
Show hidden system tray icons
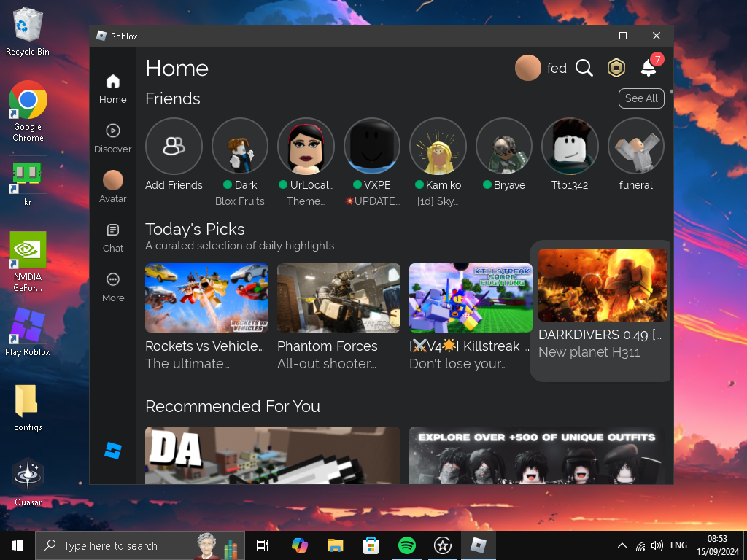tap(622, 545)
